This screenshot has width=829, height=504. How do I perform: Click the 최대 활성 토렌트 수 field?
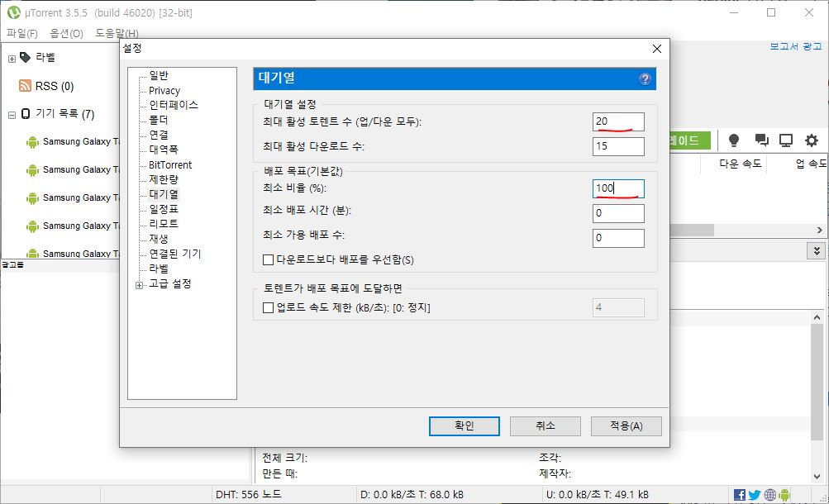coord(618,121)
